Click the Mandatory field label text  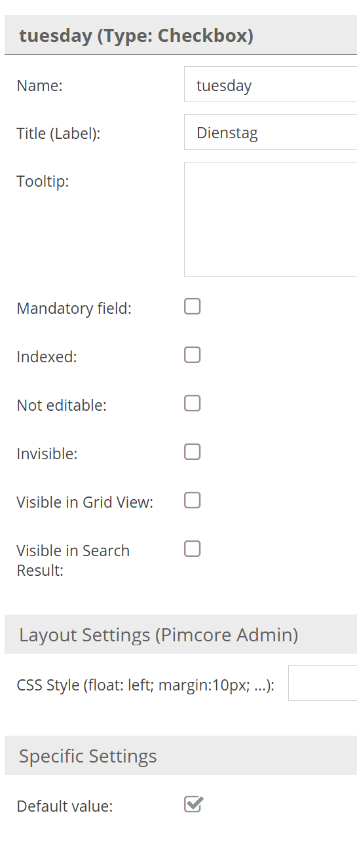pyautogui.click(x=74, y=309)
